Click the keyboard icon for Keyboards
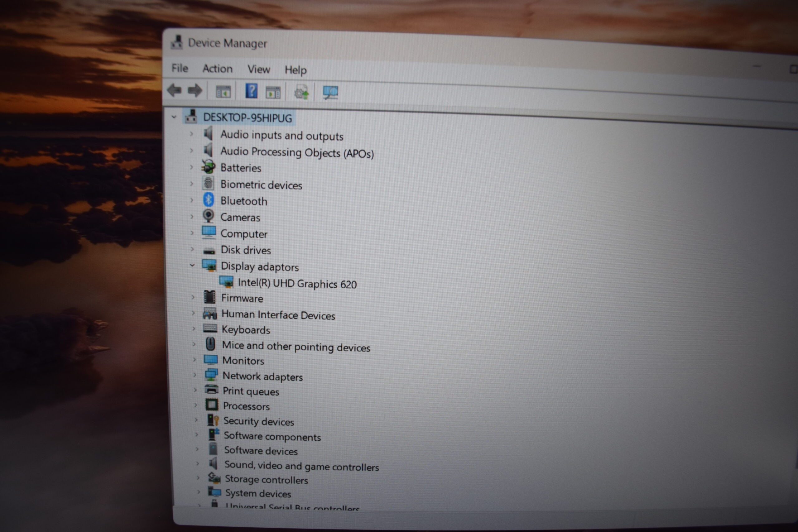Screen dimensions: 798x532 click(210, 328)
